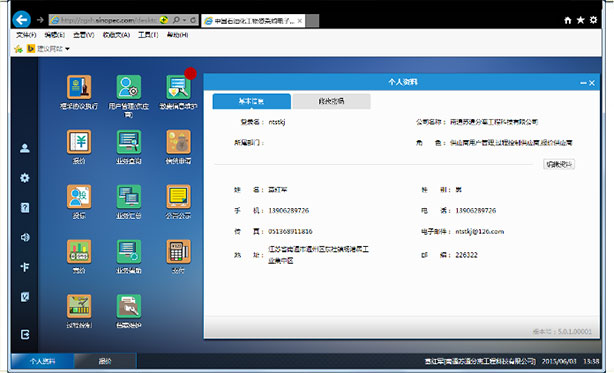Click the checkmark document sidebar icon
614x373 pixels.
click(25, 297)
